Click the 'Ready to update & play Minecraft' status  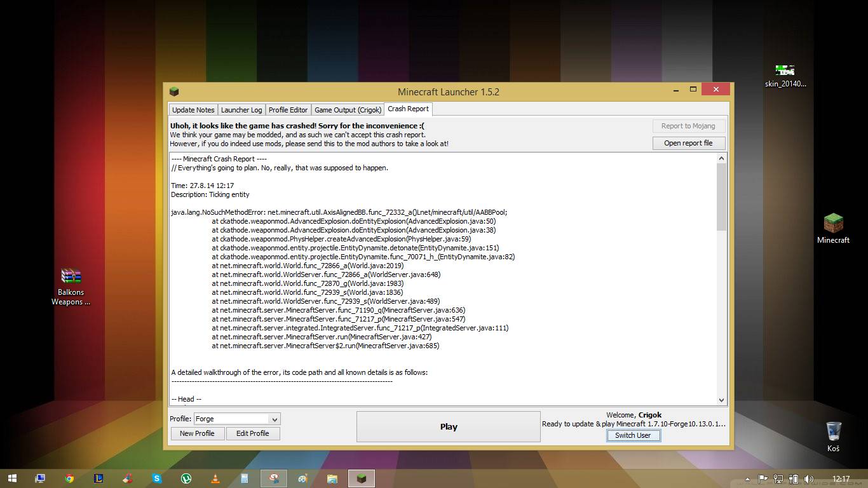(x=634, y=424)
